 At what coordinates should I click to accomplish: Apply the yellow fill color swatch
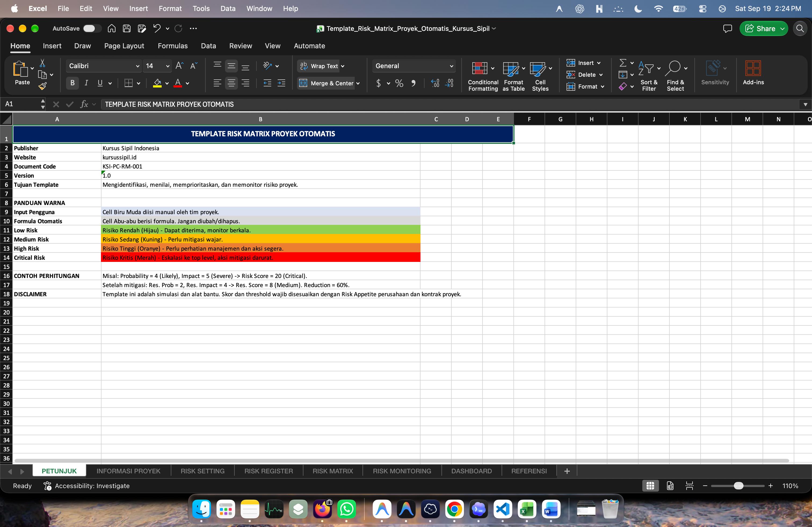[x=157, y=83]
